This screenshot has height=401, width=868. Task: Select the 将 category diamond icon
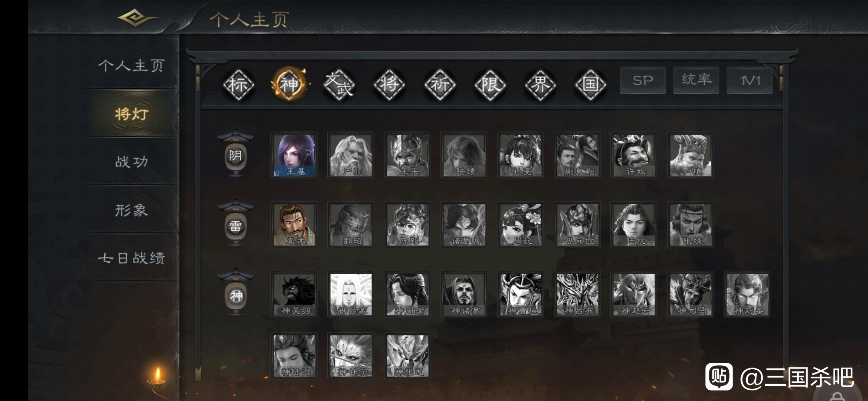click(x=389, y=84)
